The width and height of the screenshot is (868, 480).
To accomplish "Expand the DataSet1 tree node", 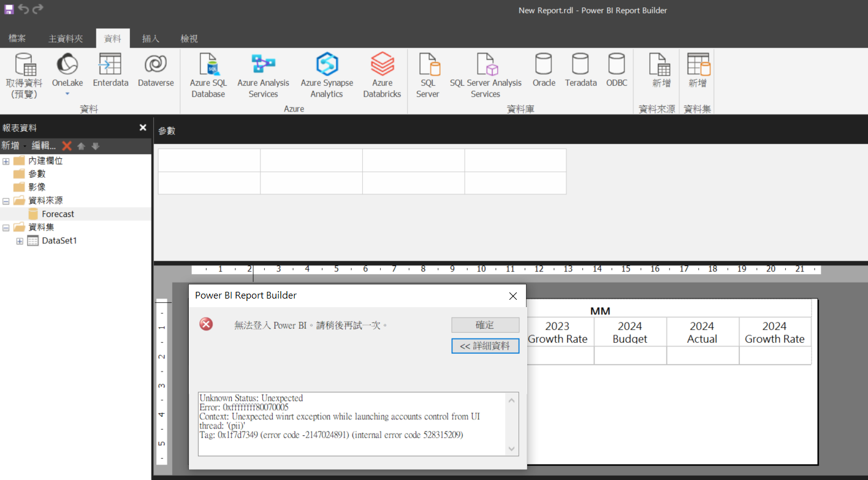I will click(x=20, y=241).
